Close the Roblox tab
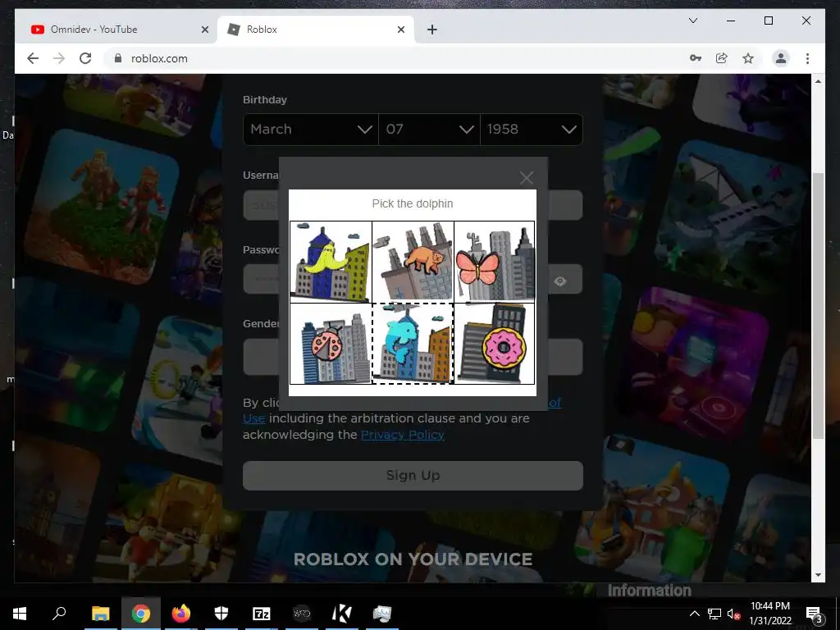 400,30
